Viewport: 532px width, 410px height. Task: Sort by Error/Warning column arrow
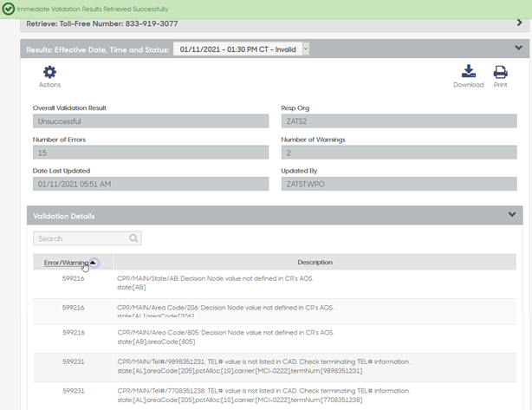(x=93, y=262)
